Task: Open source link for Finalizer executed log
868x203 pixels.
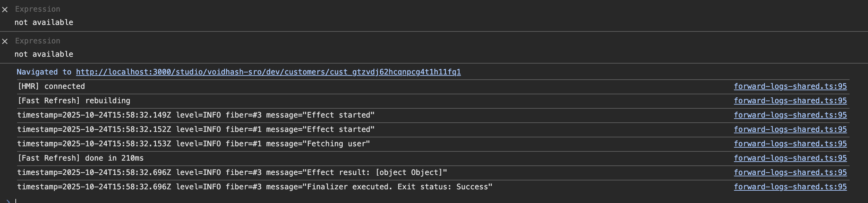Action: (x=790, y=187)
